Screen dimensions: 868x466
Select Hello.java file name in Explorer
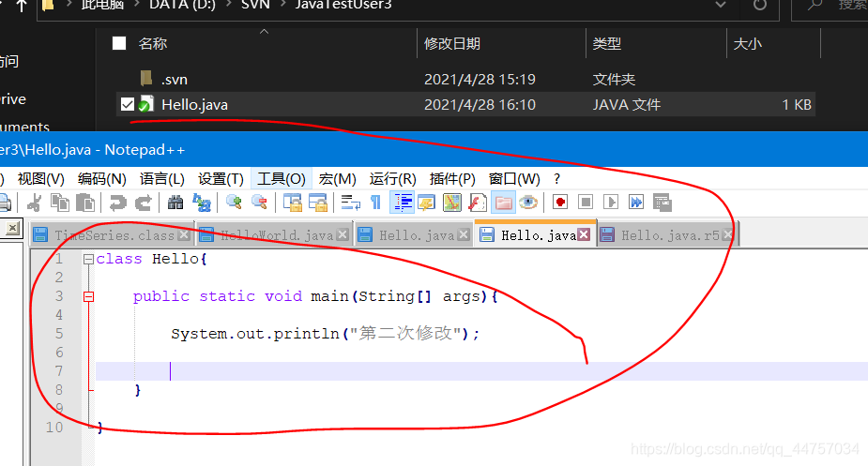(194, 105)
